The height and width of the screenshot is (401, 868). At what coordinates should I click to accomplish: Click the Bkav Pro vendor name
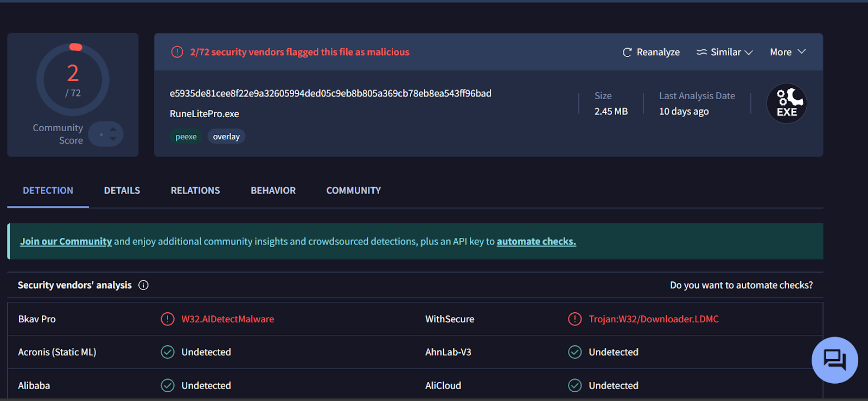click(x=37, y=319)
